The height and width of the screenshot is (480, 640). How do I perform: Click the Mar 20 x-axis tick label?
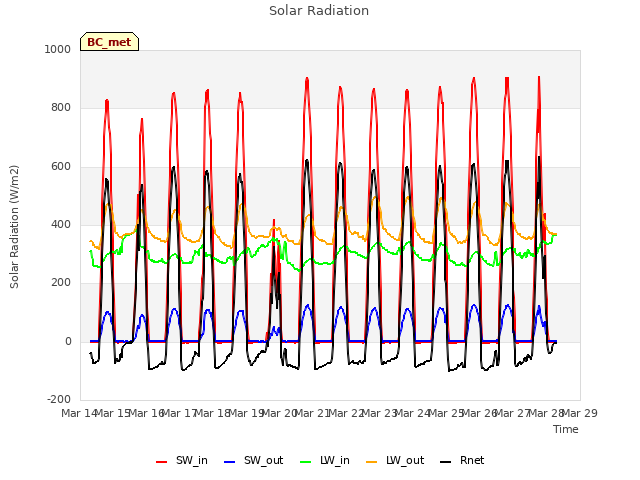280,413
